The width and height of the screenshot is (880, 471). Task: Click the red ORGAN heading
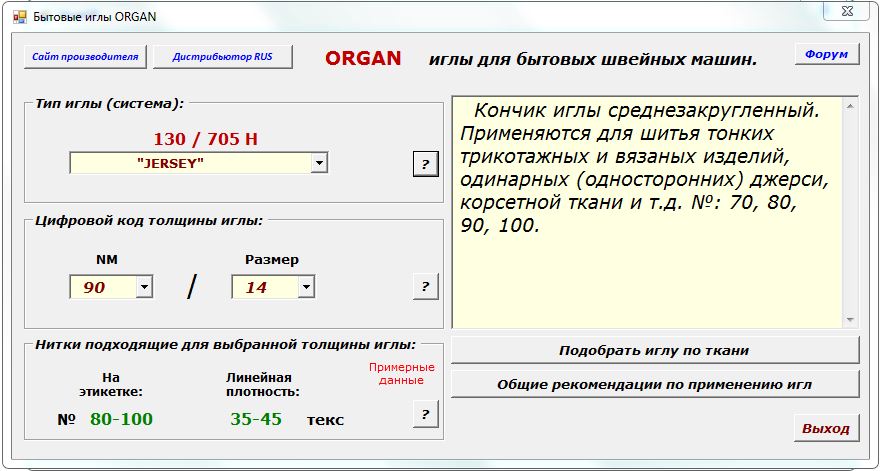[363, 58]
